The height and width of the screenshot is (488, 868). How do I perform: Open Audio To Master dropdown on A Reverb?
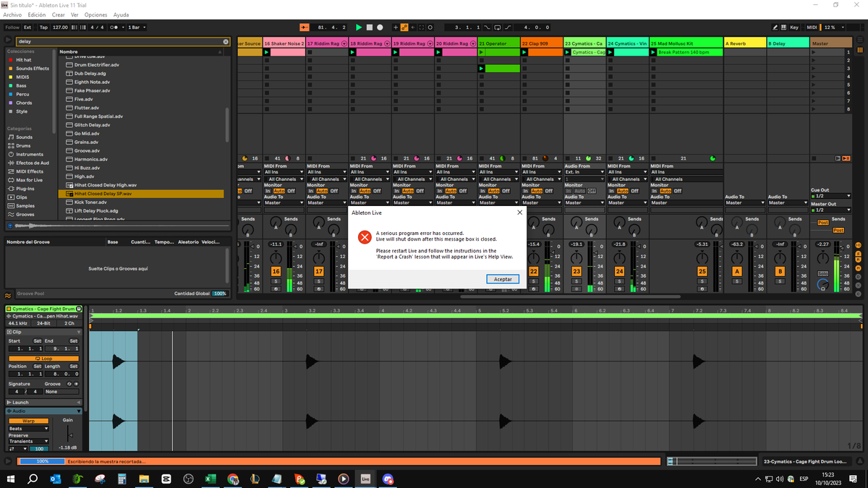point(744,202)
